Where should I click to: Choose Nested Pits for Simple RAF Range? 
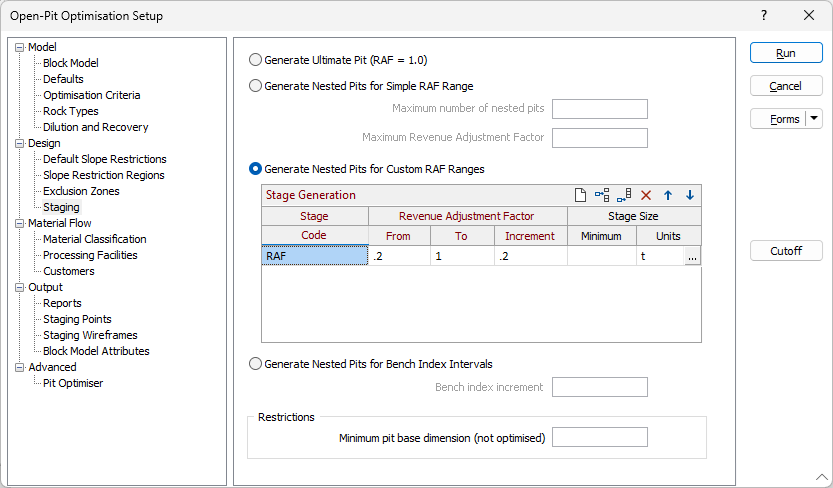pos(256,86)
